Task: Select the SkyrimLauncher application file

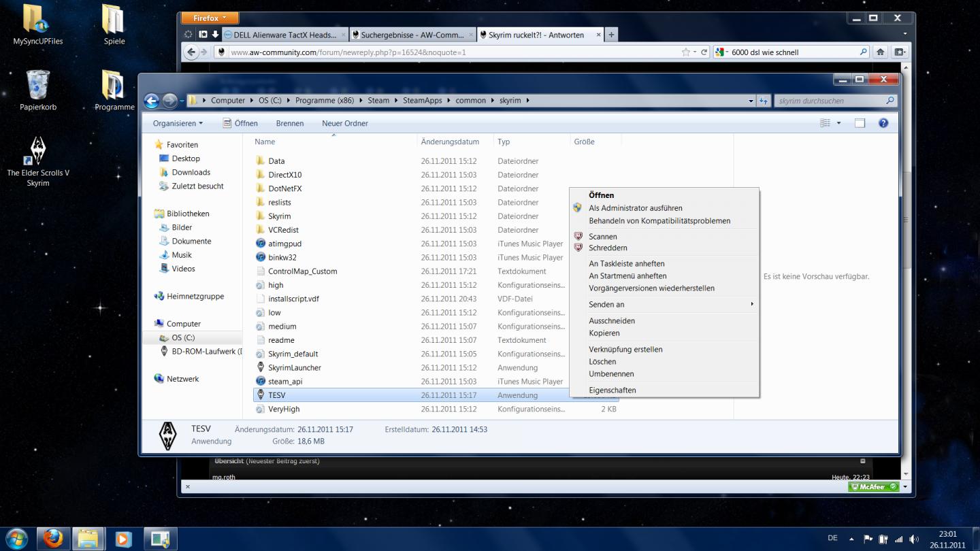Action: 294,367
